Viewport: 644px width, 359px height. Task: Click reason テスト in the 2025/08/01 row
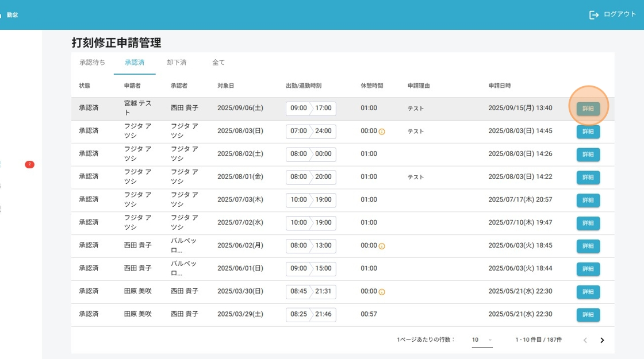pyautogui.click(x=416, y=177)
